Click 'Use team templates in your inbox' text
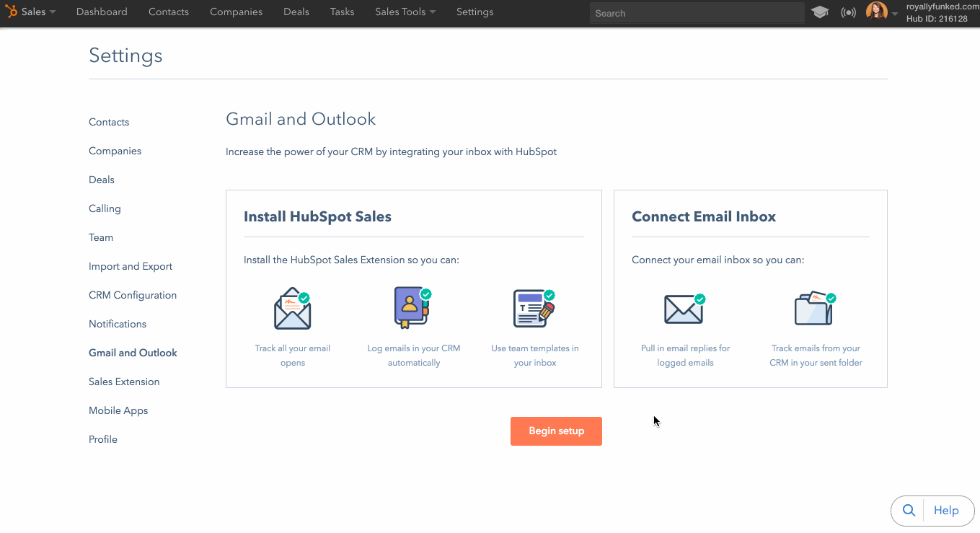Screen dimensions: 980x533 point(535,356)
